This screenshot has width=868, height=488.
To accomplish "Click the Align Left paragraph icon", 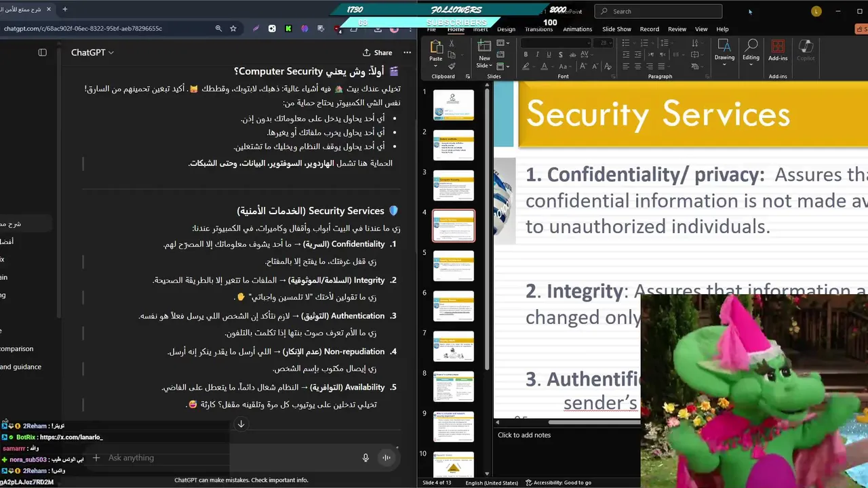I will [x=626, y=66].
